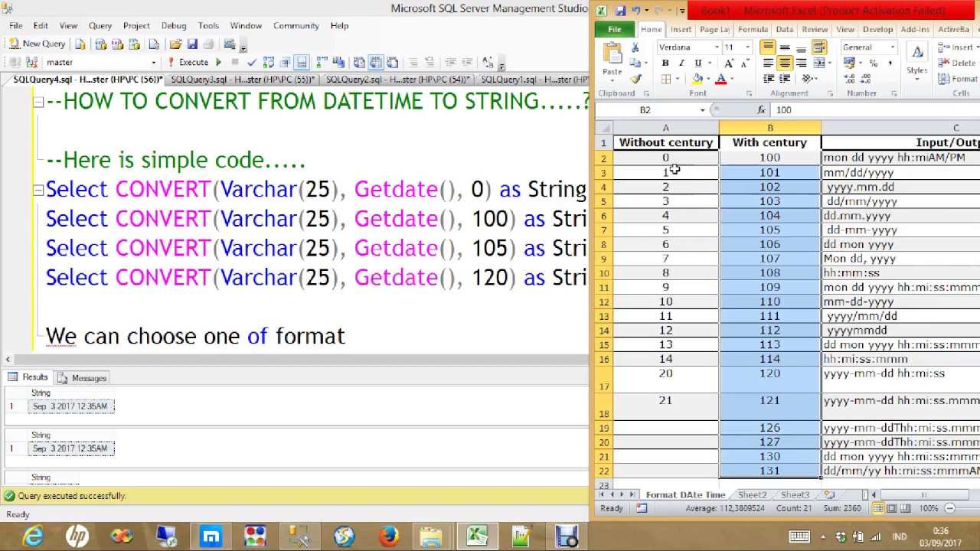Open the SSMS File menu
980x551 pixels.
point(15,25)
